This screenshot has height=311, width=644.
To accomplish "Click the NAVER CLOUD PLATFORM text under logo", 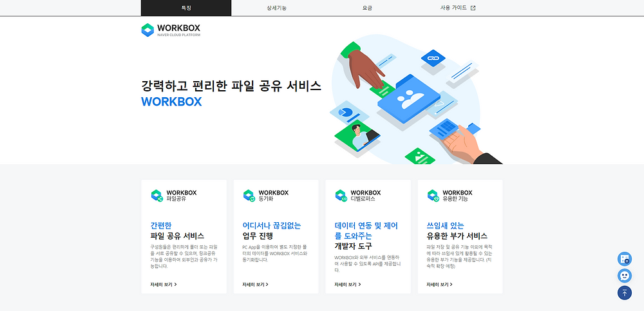I will coord(178,35).
